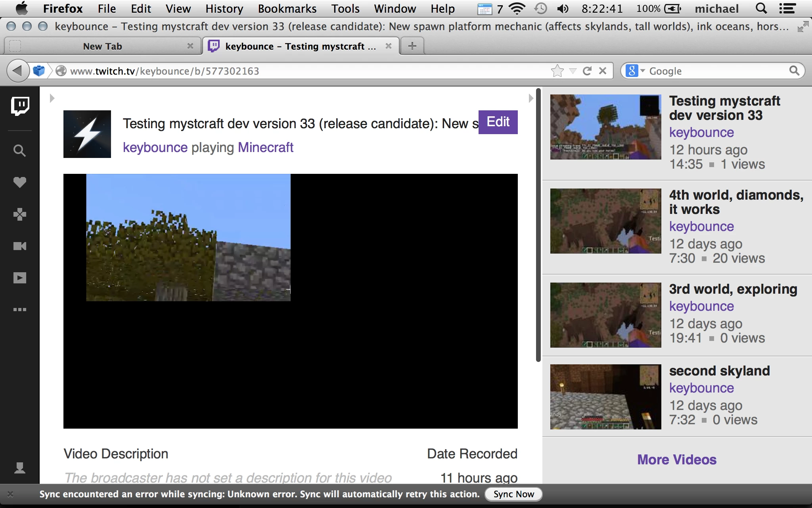Collapse the right videos panel with the arrow
Image resolution: width=812 pixels, height=508 pixels.
click(x=531, y=98)
